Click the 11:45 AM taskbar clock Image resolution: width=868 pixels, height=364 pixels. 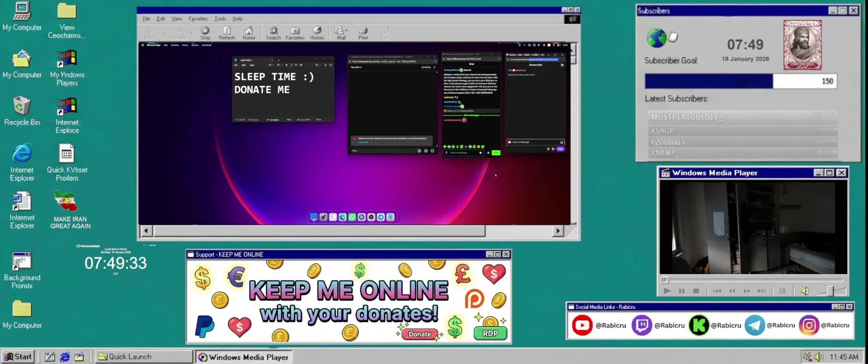[844, 357]
